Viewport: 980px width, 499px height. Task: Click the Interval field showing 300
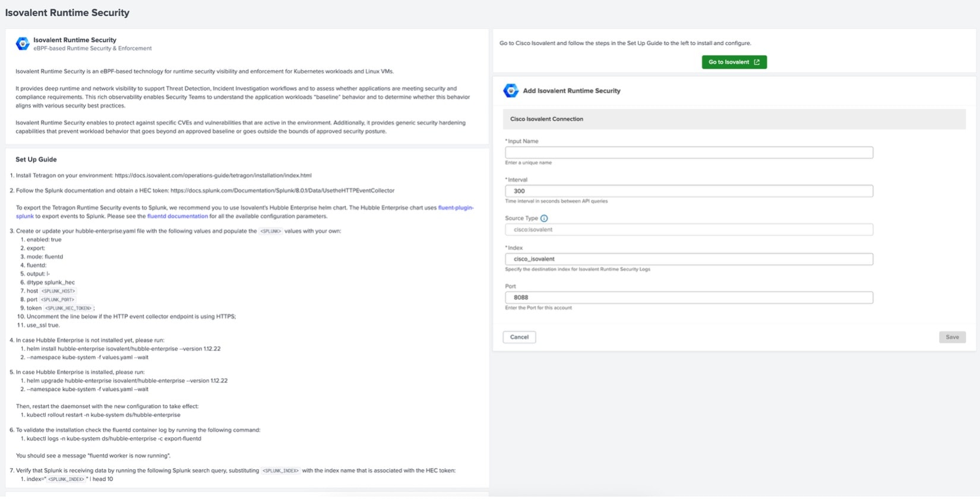tap(689, 191)
